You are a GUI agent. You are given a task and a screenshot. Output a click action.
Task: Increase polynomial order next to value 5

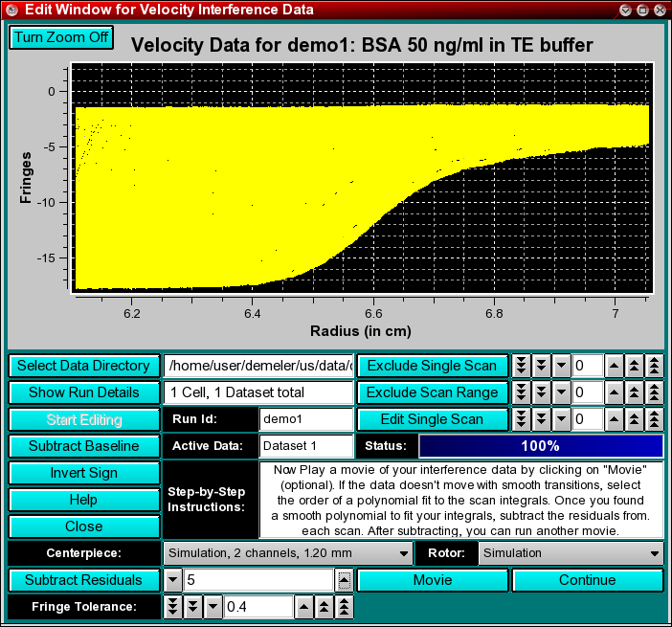[344, 580]
